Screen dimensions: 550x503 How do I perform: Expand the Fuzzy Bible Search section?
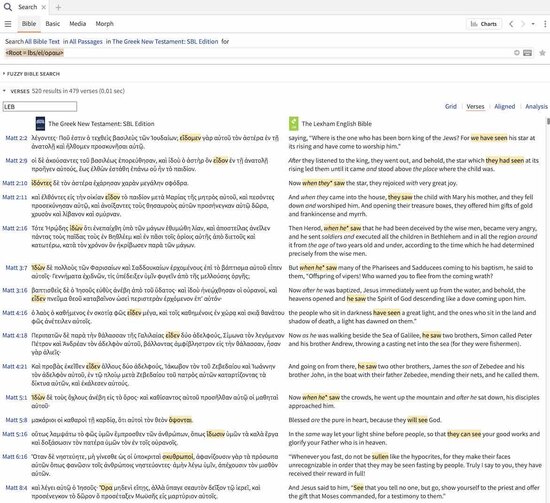pyautogui.click(x=31, y=74)
